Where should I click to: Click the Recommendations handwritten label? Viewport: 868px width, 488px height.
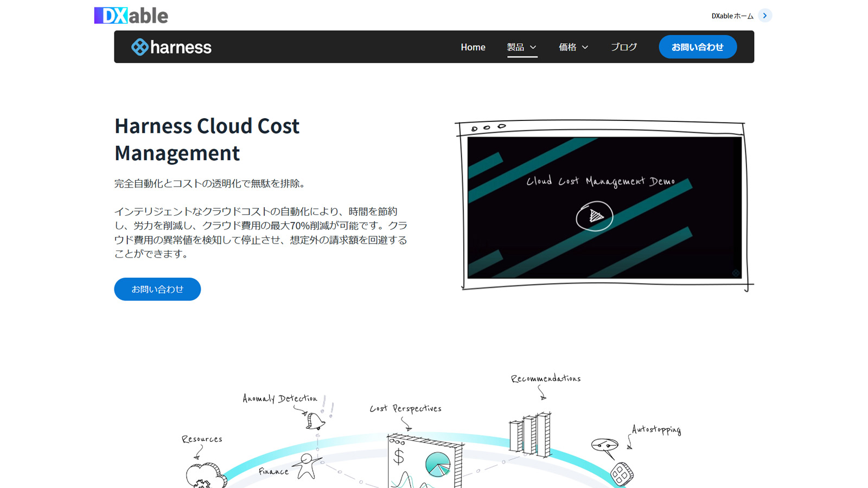546,378
